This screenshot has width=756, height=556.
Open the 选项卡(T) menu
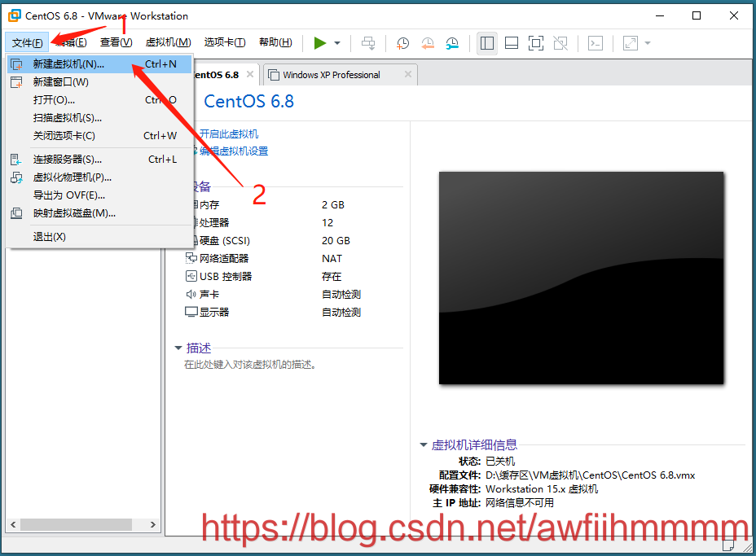[225, 42]
